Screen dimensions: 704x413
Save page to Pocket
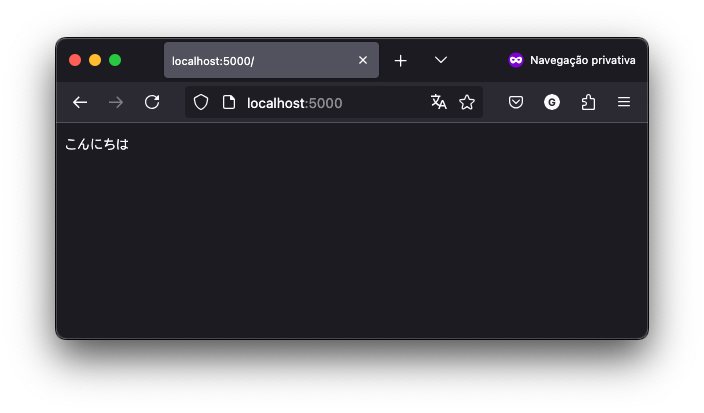516,102
